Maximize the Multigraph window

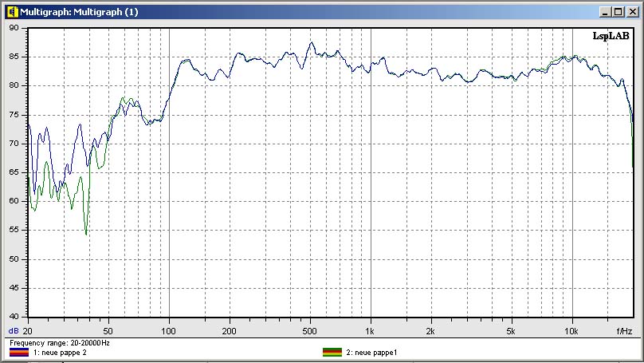pyautogui.click(x=618, y=12)
